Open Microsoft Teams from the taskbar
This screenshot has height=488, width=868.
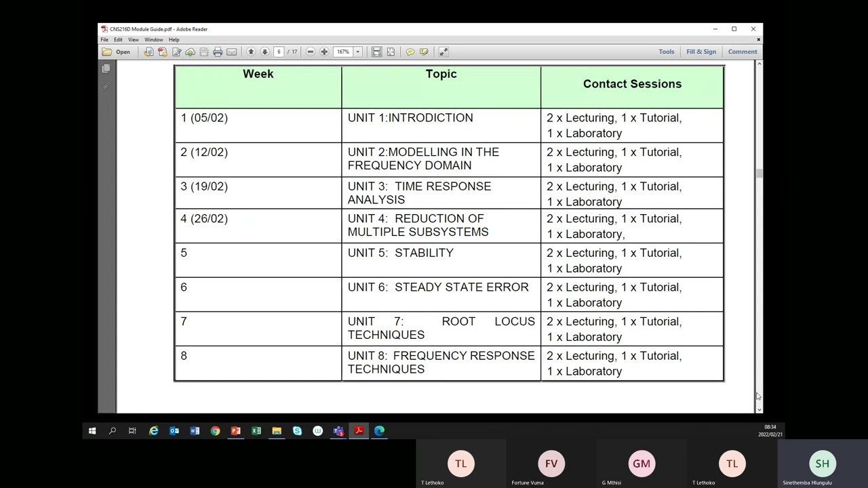coord(338,430)
